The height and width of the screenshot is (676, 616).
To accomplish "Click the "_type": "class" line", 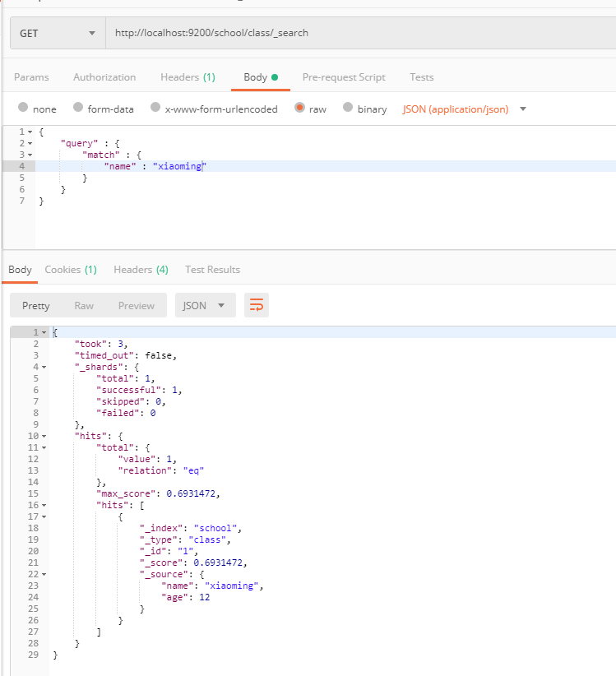I will [185, 539].
